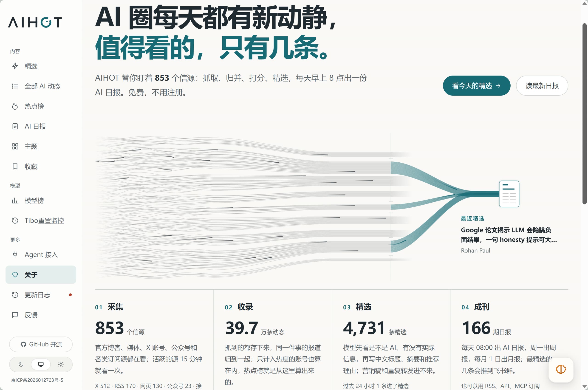The image size is (588, 390).
Task: Click the bar chart icon beside 模型榜
Action: coord(15,201)
